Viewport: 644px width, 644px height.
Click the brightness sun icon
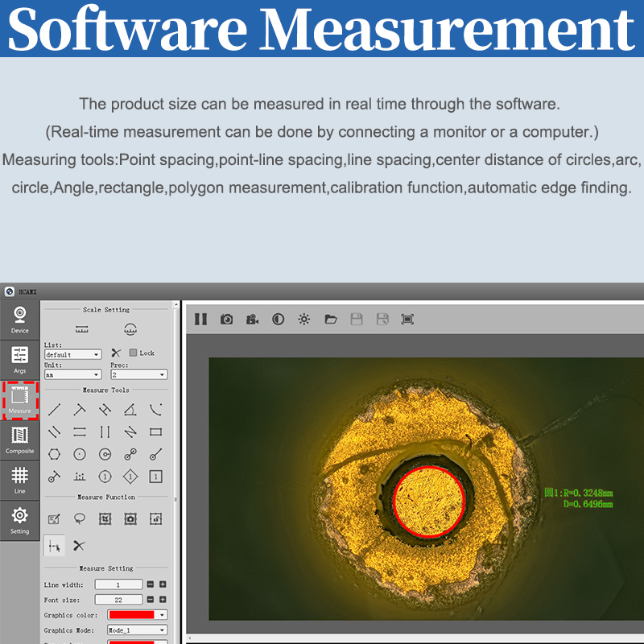click(303, 319)
